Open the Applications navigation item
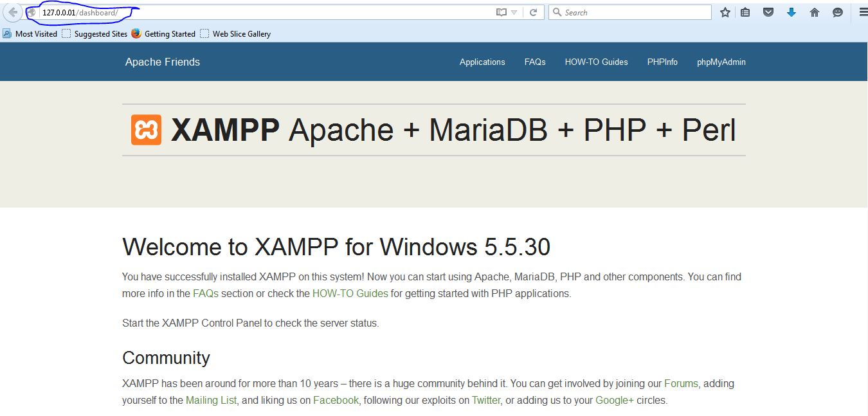This screenshot has width=868, height=416. tap(482, 62)
